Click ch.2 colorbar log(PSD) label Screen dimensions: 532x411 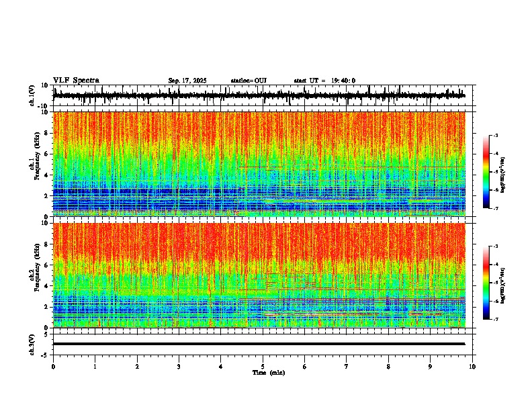tap(502, 286)
